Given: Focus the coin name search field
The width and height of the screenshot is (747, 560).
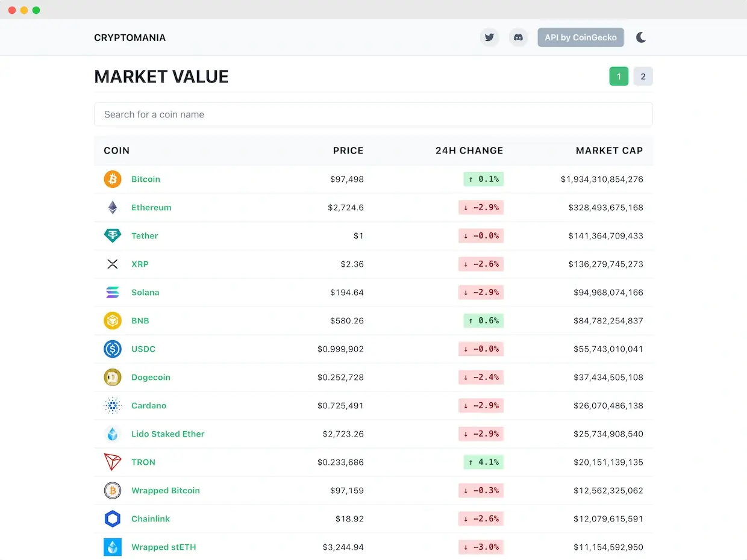Looking at the screenshot, I should point(373,114).
